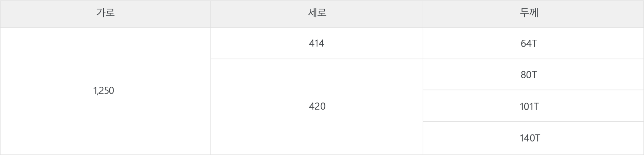Image resolution: width=644 pixels, height=155 pixels.
Task: Select the 420 height cell
Action: [317, 106]
